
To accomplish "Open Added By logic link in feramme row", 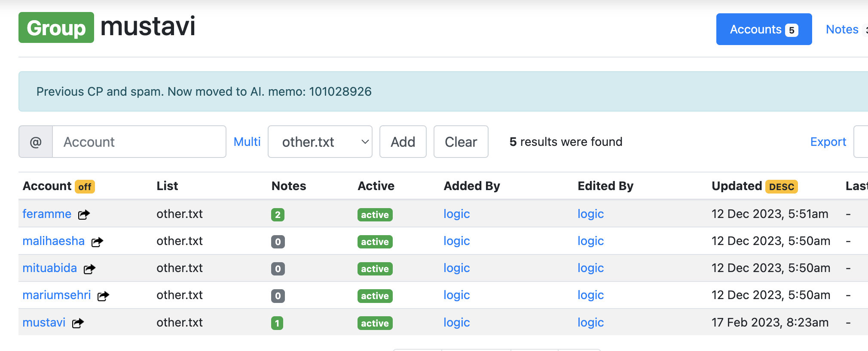I will pos(457,214).
